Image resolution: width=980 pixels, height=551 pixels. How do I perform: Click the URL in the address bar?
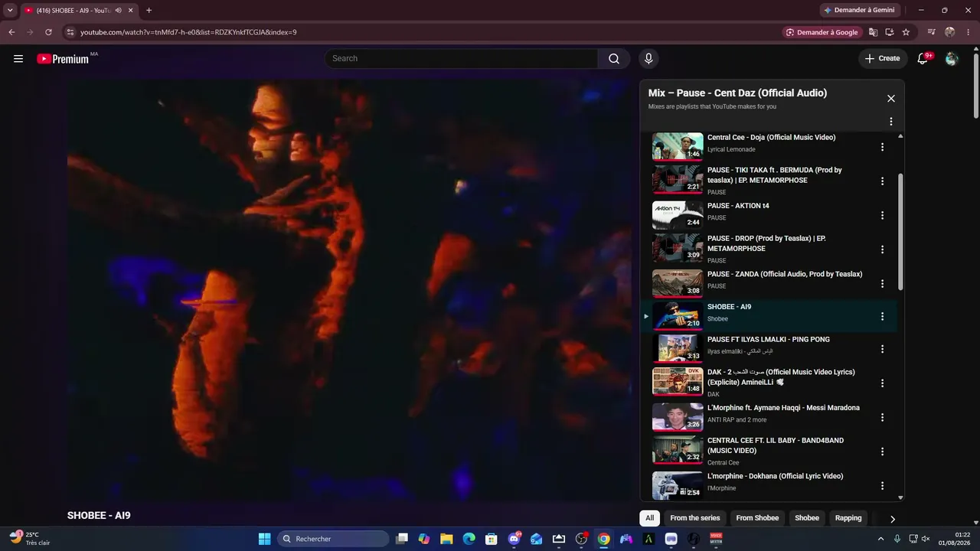pos(188,32)
